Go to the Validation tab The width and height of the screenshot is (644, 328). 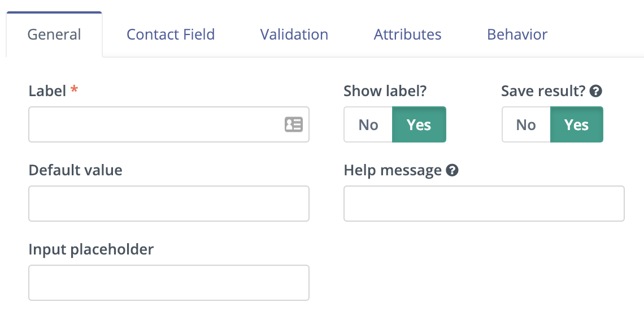tap(294, 34)
